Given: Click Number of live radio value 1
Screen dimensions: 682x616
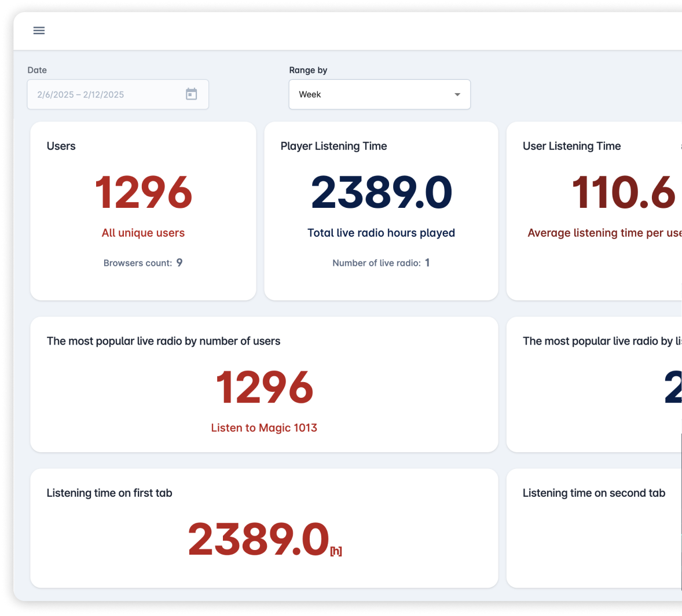Looking at the screenshot, I should coord(427,262).
